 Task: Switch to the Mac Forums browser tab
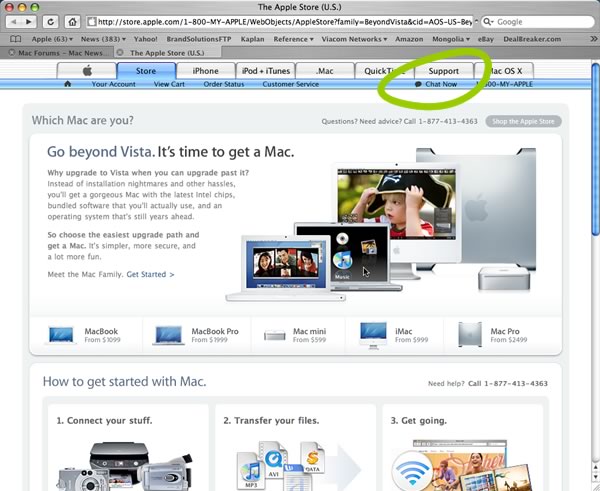tap(57, 52)
